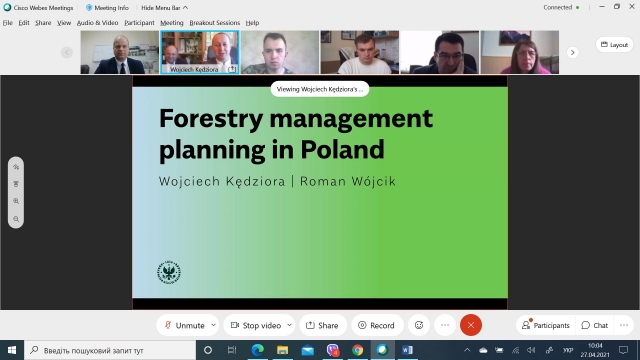
Task: Click the Meeting Info icon
Action: 89,7
